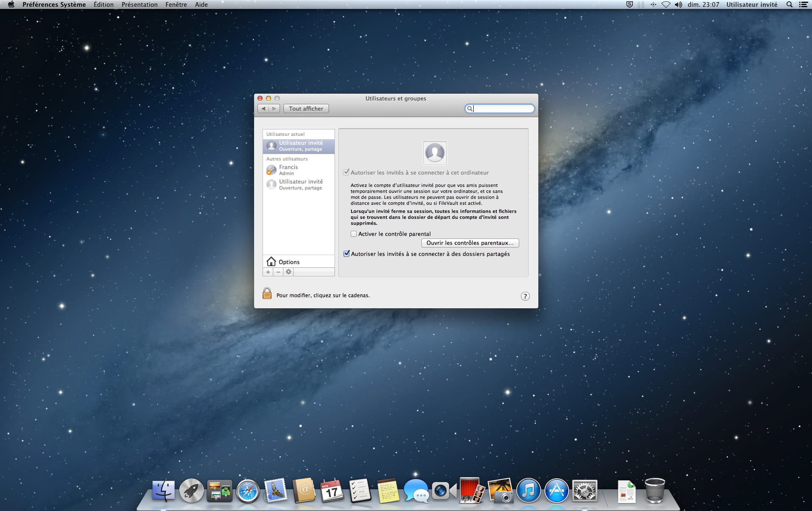Open the volume control in menu bar
812x511 pixels.
click(x=678, y=5)
